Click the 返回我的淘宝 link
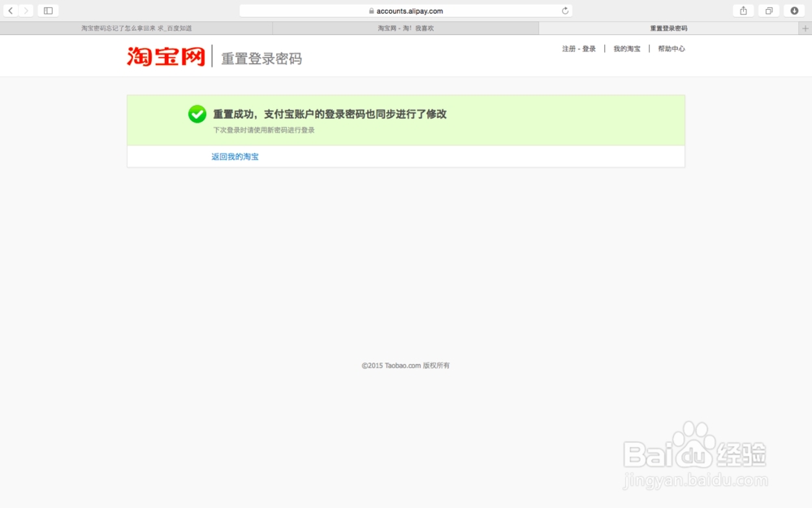The width and height of the screenshot is (812, 508). click(x=235, y=155)
